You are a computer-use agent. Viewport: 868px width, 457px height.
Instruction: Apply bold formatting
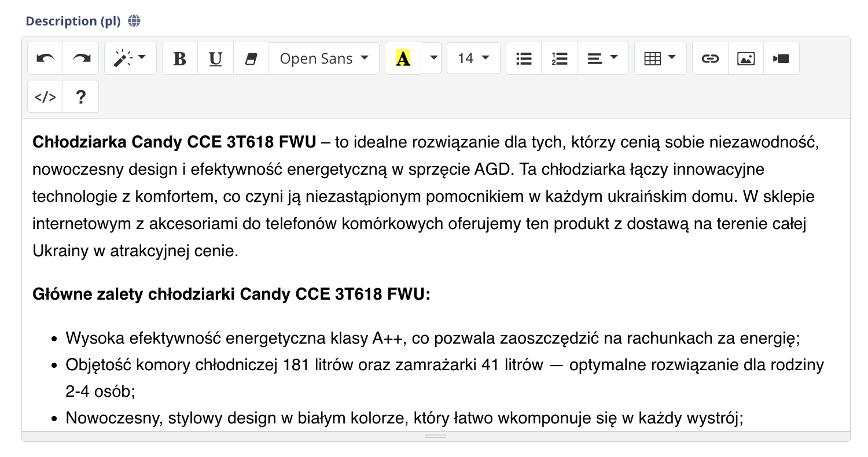pos(179,58)
